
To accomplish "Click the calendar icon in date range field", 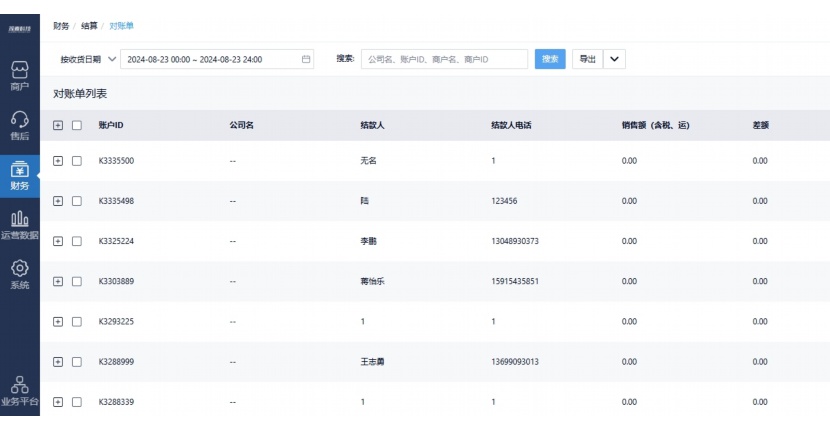I will pos(306,59).
